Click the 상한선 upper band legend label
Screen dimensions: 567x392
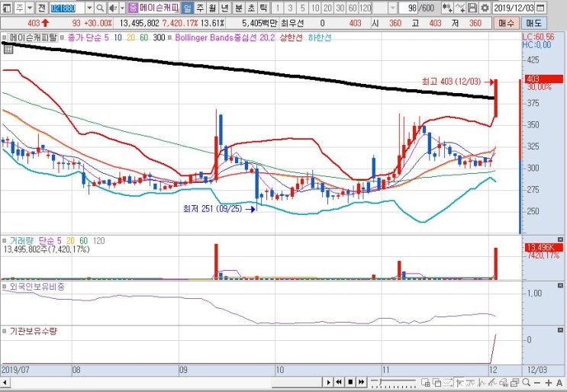(291, 37)
